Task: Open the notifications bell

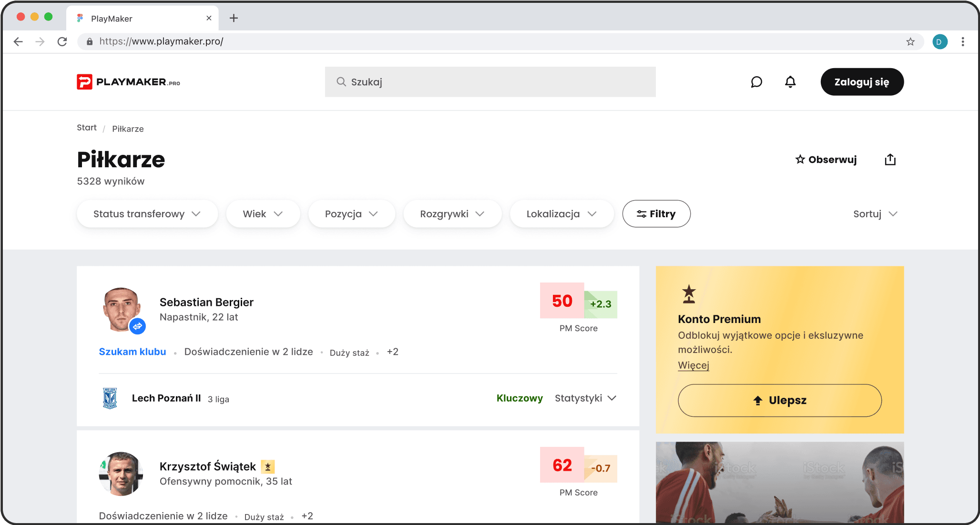Action: [x=790, y=82]
